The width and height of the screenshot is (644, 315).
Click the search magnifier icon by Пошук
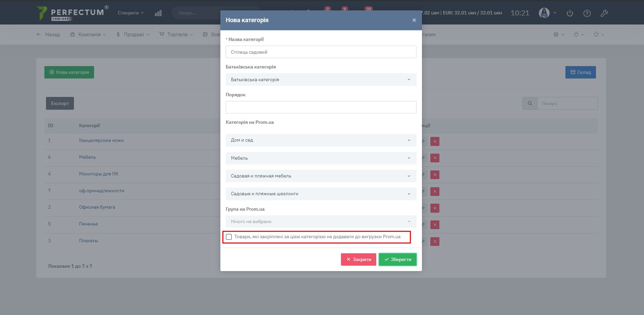tap(530, 103)
